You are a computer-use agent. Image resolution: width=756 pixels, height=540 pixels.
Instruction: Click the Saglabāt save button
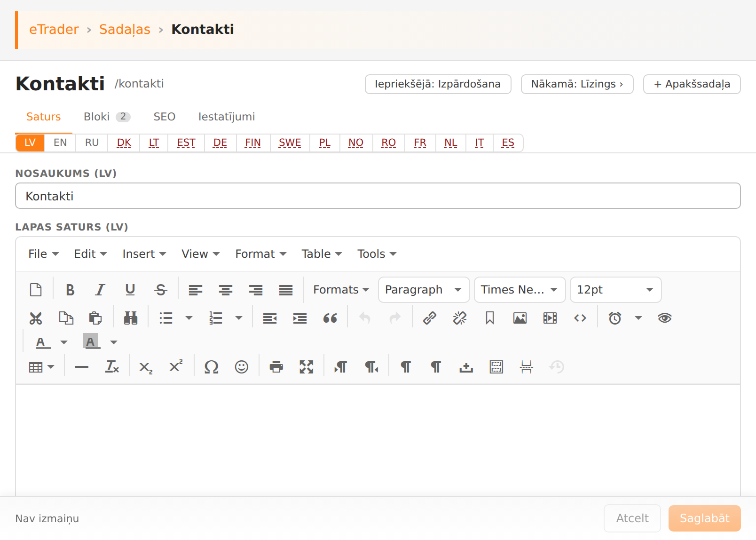coord(705,518)
